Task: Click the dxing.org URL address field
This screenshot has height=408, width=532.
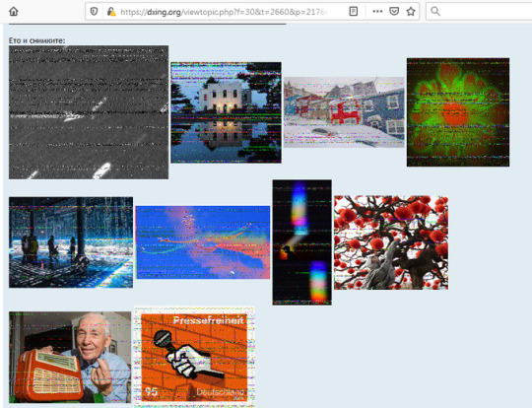Action: (224, 12)
